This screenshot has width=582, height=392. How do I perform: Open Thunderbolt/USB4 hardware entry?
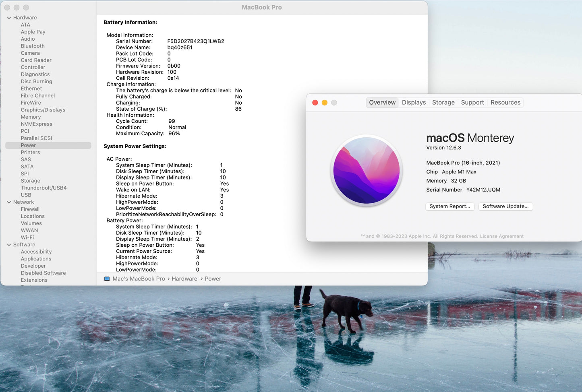(43, 188)
